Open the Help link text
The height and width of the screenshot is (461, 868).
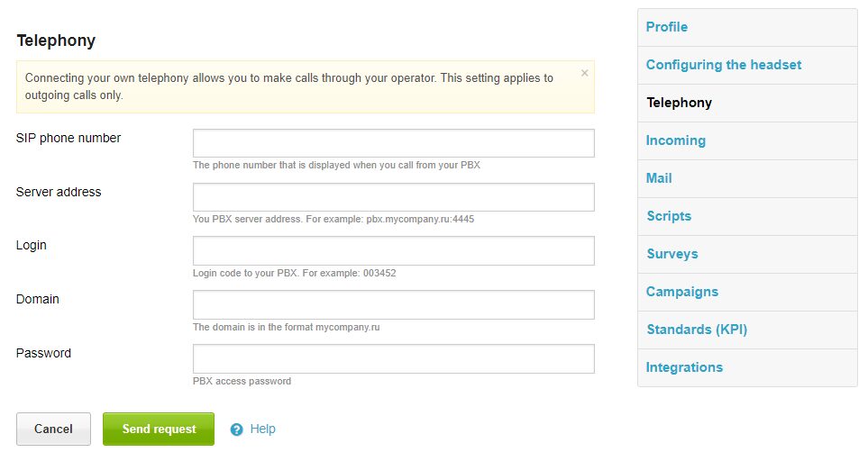tap(262, 429)
